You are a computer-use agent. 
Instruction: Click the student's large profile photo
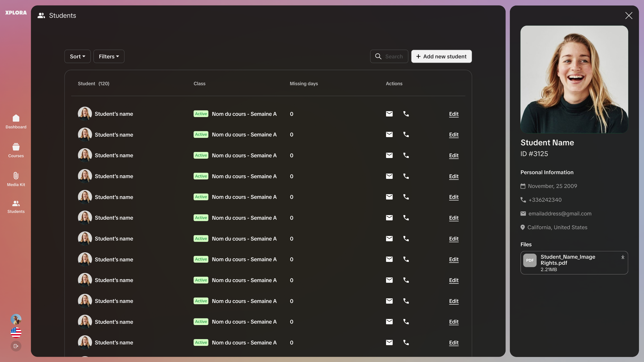574,79
